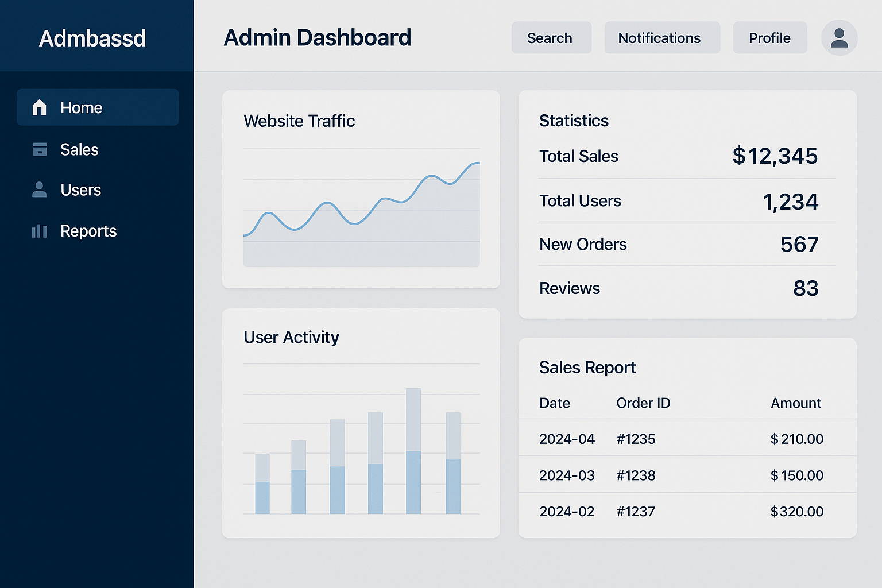This screenshot has width=882, height=588.
Task: Click the tallest bar in User Activity
Action: click(x=413, y=451)
